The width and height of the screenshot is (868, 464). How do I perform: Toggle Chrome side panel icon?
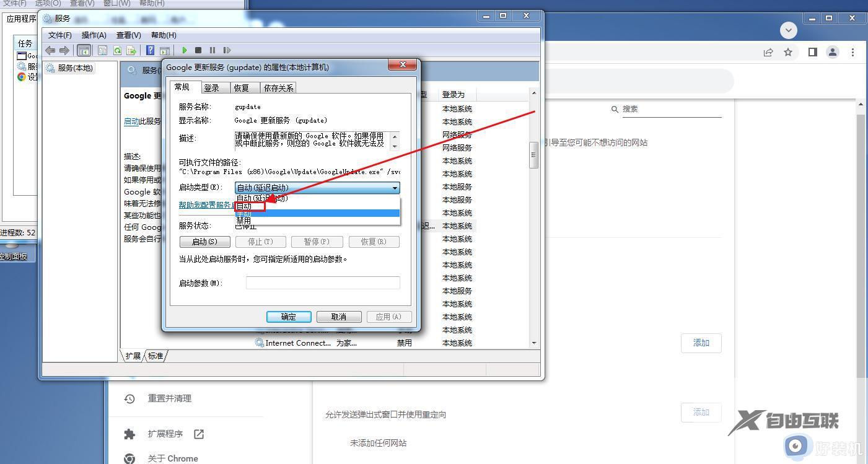tap(813, 52)
